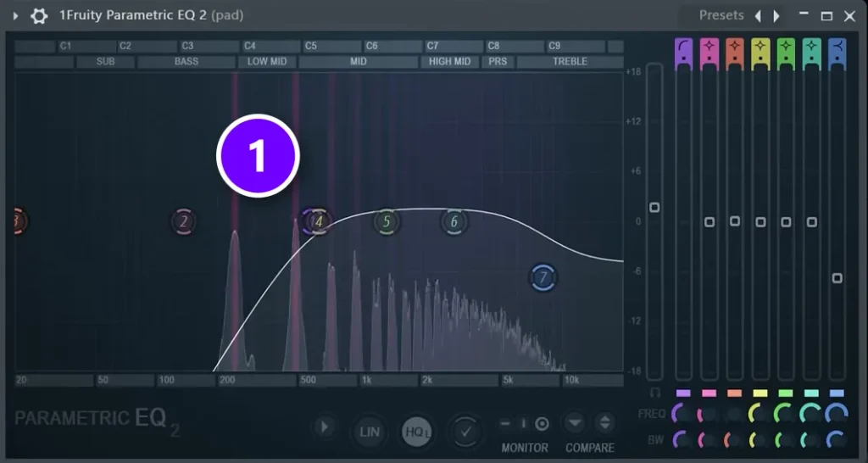
Task: Click the green band 5 gain slider handle
Action: coord(786,222)
